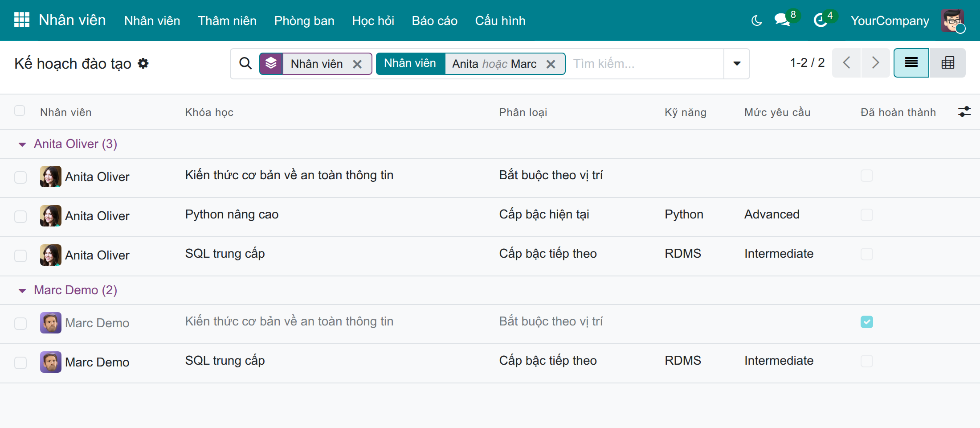Remove the Nhân viên group-by facet
The width and height of the screenshot is (980, 428).
coord(357,64)
